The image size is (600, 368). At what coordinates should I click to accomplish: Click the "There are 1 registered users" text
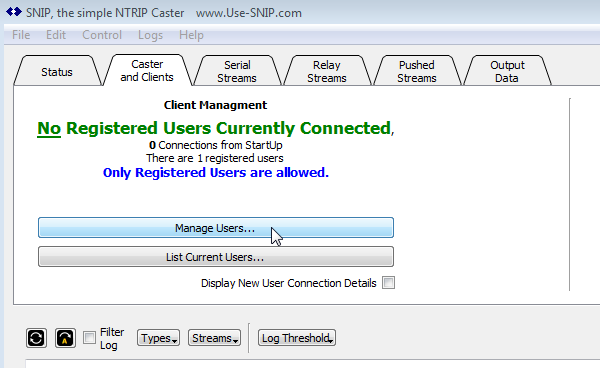(215, 158)
